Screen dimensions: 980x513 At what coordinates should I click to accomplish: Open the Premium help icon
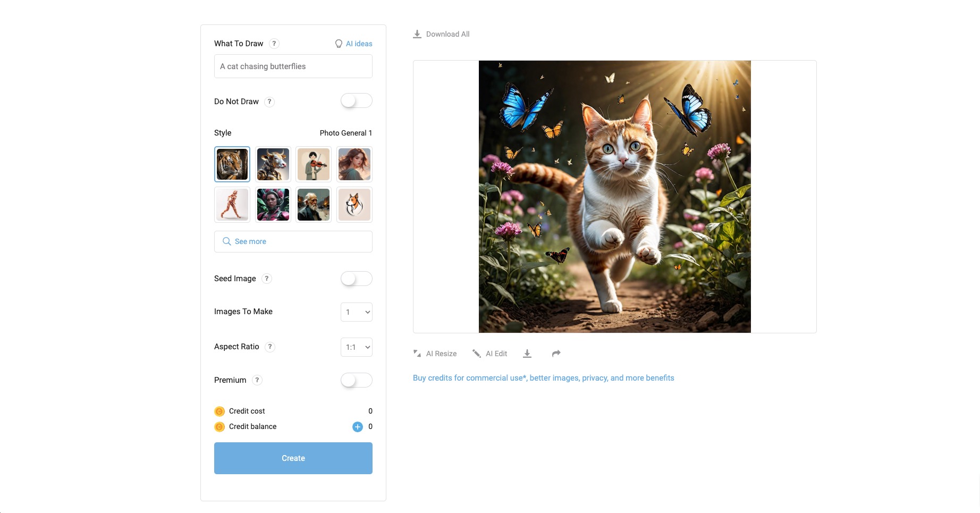(x=257, y=380)
